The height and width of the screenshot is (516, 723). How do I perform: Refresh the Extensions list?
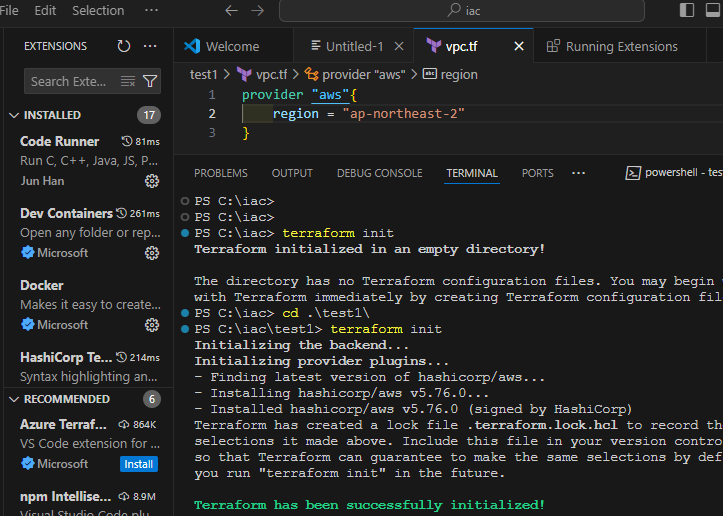click(124, 46)
